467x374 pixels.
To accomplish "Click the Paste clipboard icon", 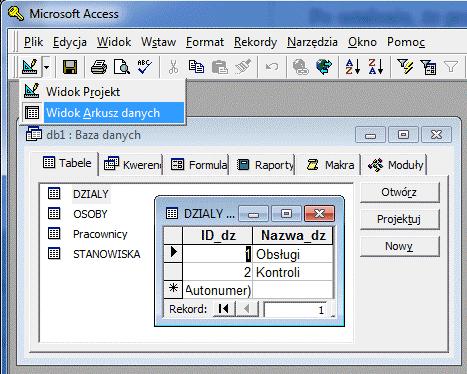I will [x=220, y=67].
